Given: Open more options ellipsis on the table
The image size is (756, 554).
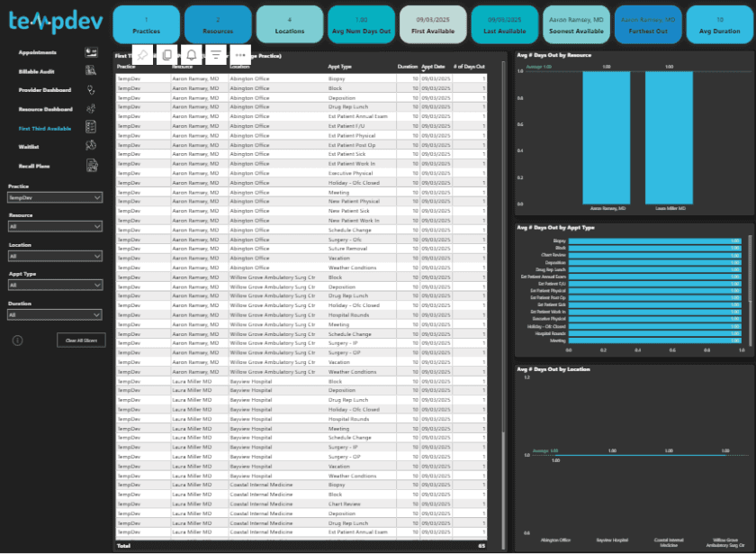Looking at the screenshot, I should click(239, 56).
